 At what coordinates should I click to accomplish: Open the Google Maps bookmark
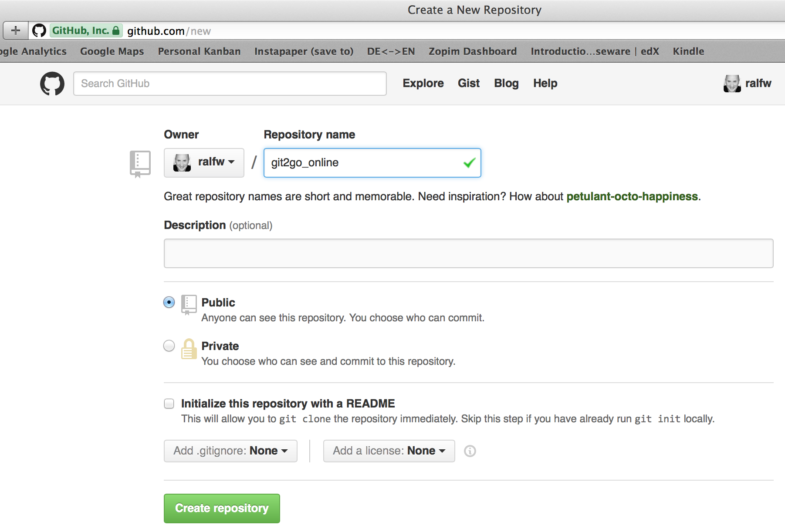coord(112,51)
